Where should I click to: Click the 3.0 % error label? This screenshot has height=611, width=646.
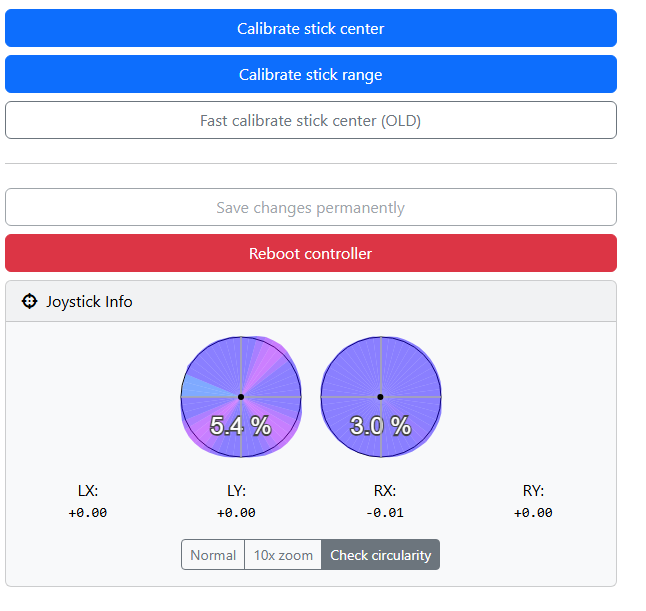pos(381,426)
